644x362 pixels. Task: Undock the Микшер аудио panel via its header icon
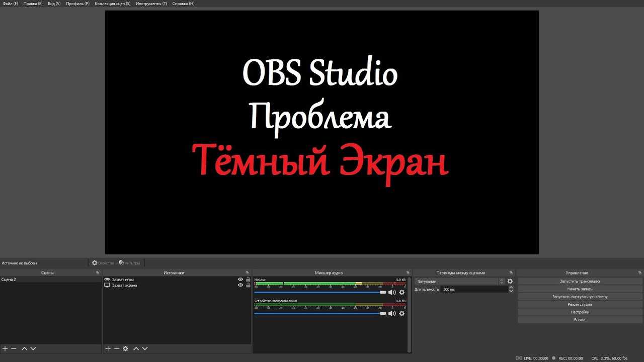click(x=408, y=273)
